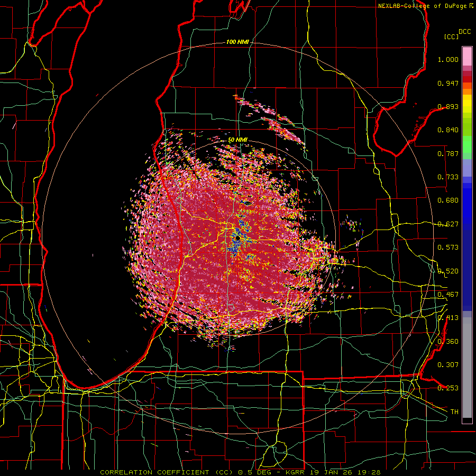Select the 0.787 scale value

tap(448, 153)
